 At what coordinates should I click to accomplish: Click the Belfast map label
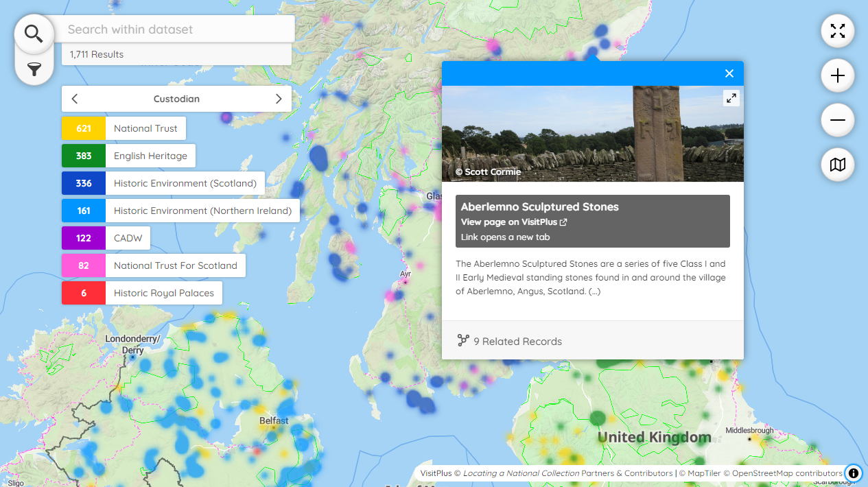pos(274,420)
